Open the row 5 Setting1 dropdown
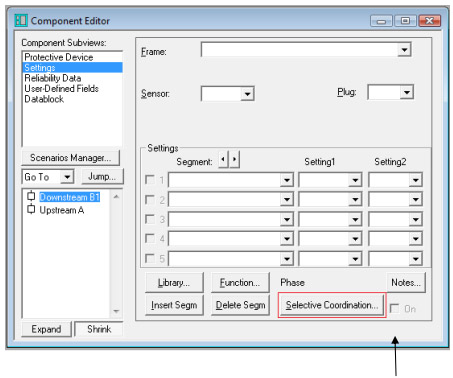453x378 pixels. click(355, 259)
